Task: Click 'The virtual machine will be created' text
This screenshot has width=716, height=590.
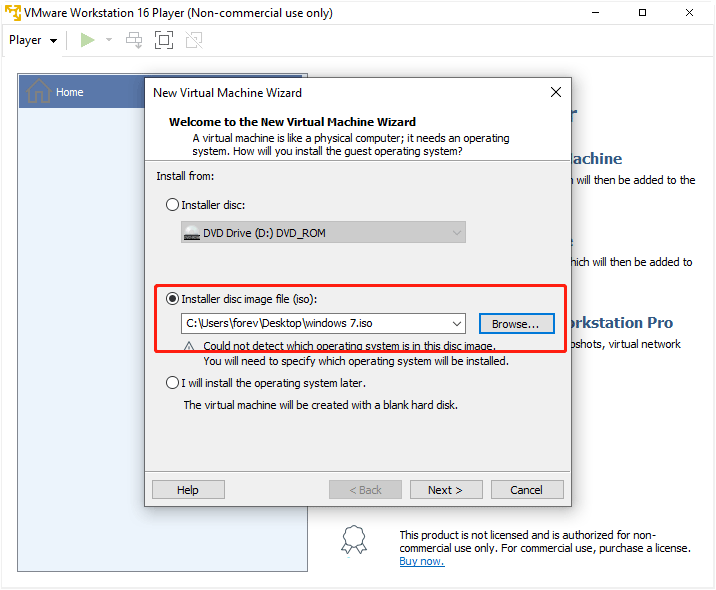Action: pyautogui.click(x=321, y=405)
